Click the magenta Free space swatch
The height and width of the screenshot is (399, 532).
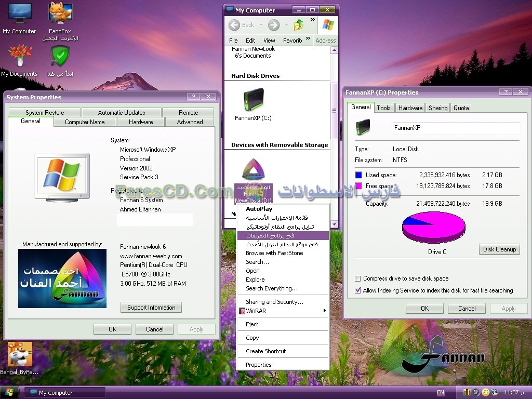coord(358,186)
